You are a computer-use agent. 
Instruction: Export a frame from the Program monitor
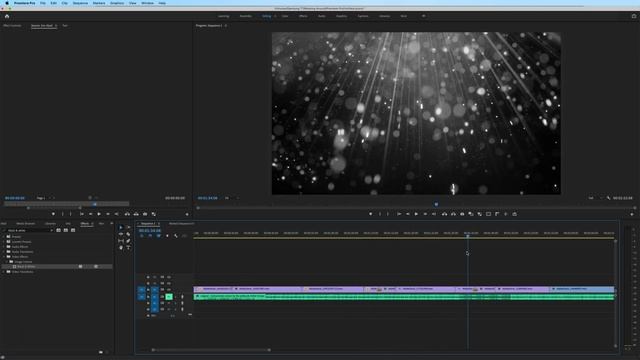pos(462,214)
